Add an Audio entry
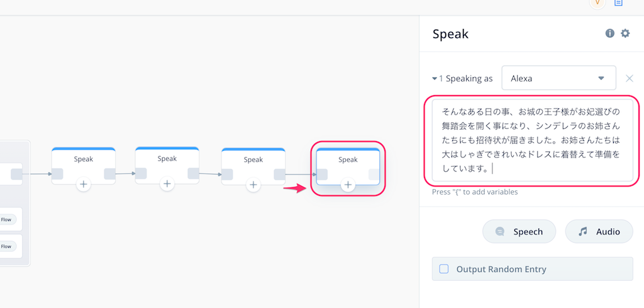 click(599, 232)
